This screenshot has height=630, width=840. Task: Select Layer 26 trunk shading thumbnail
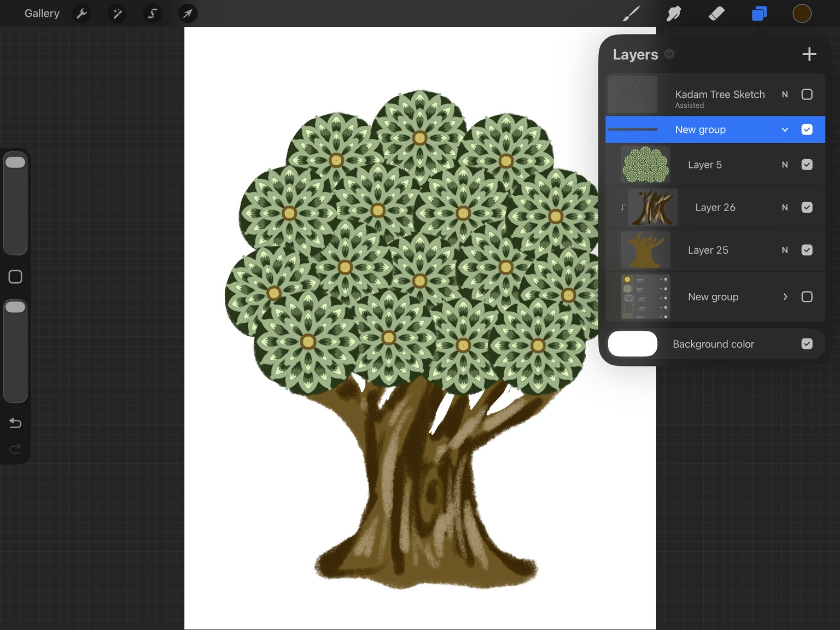point(653,207)
